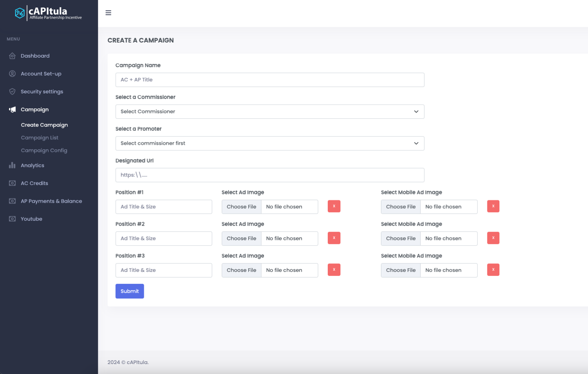Open the Select Commissioner dropdown
588x374 pixels.
click(269, 112)
